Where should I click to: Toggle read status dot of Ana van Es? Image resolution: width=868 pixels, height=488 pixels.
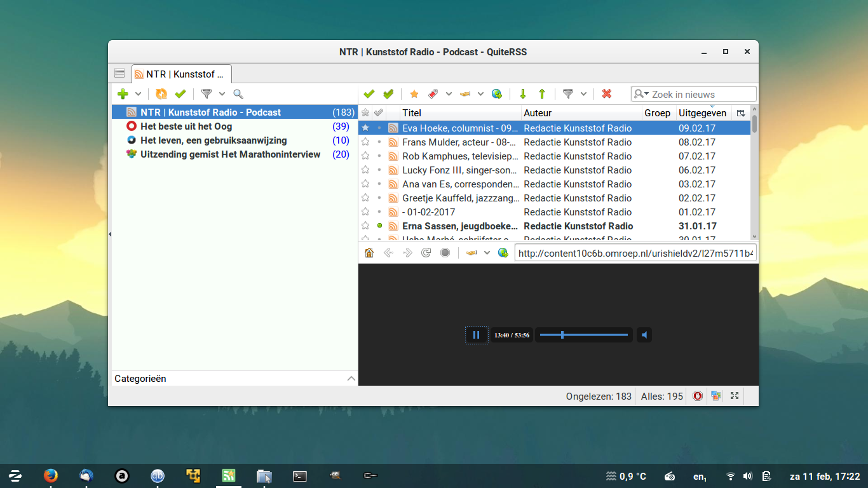(x=379, y=184)
